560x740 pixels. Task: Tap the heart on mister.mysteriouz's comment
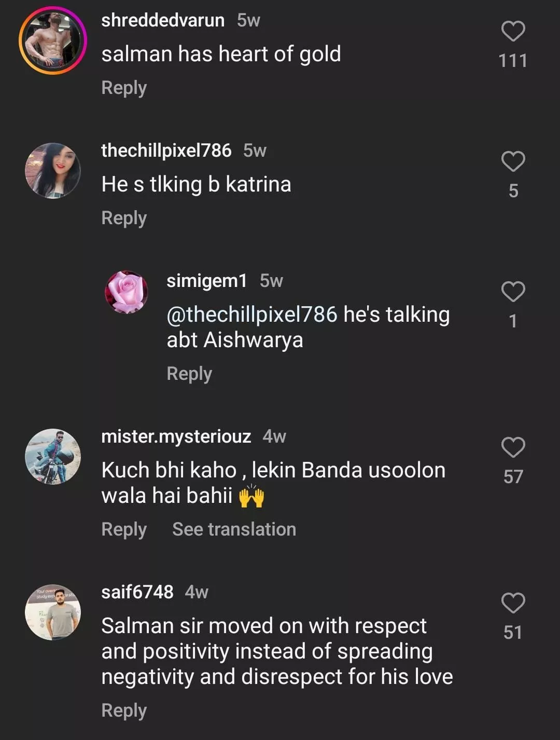pos(513,447)
